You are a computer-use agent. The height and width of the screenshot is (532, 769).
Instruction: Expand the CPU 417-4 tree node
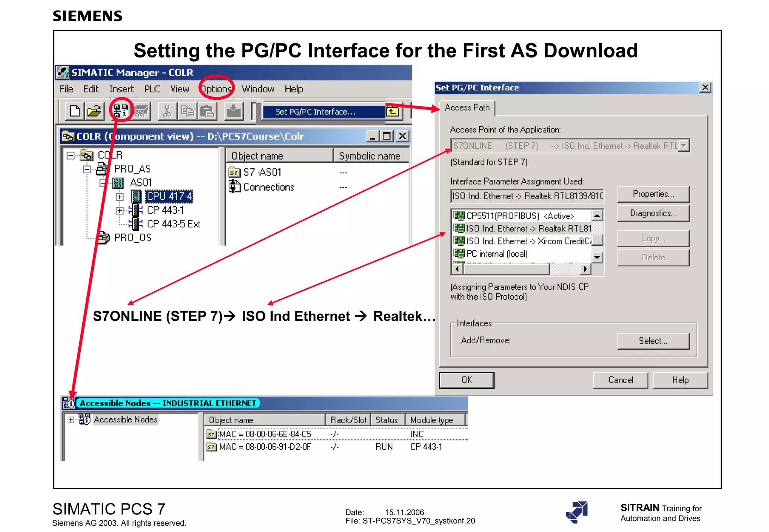[119, 197]
